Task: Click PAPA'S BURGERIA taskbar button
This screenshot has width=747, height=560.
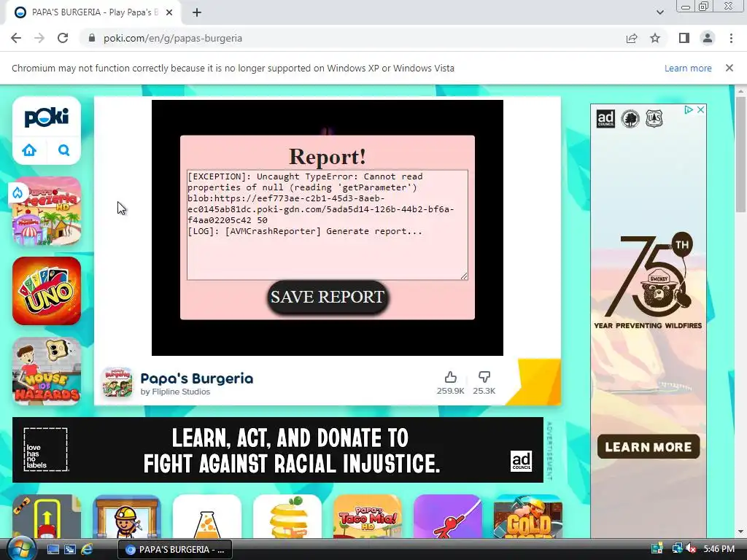Action: (x=175, y=550)
